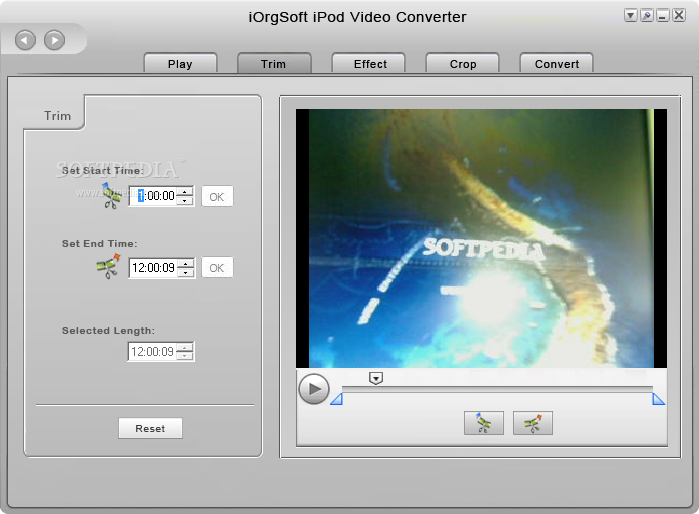Screen dimensions: 699x514
Task: Focus the end time input field
Action: [153, 267]
